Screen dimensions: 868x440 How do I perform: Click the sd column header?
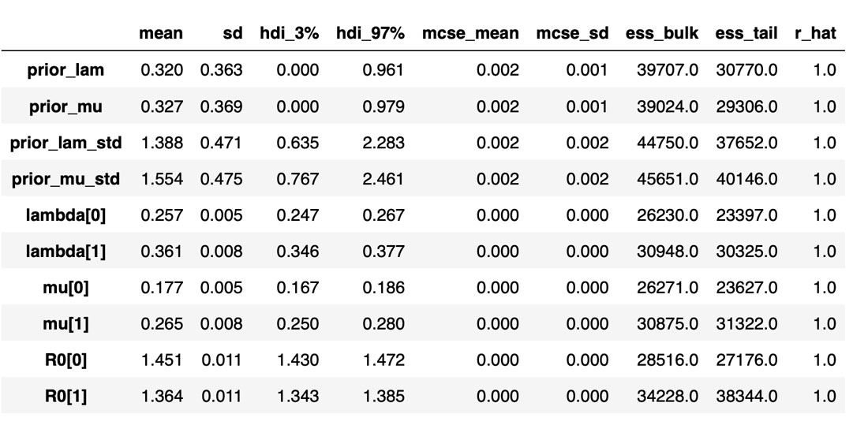(232, 33)
